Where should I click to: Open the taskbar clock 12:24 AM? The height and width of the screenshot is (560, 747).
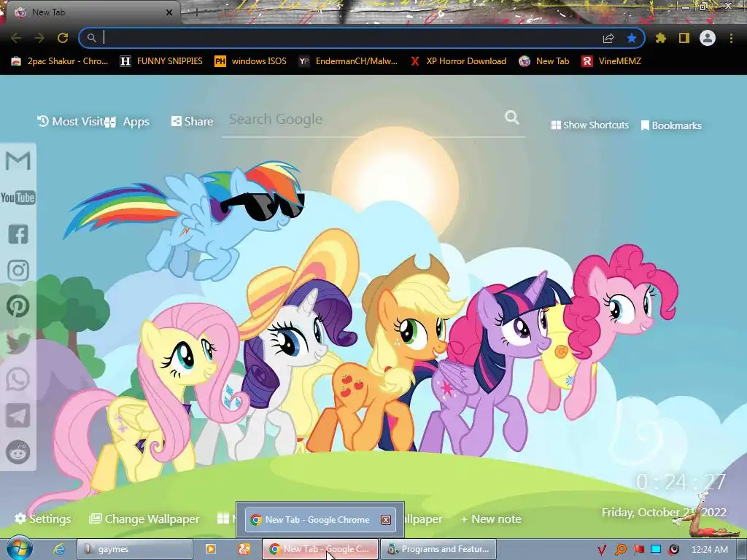click(x=709, y=550)
